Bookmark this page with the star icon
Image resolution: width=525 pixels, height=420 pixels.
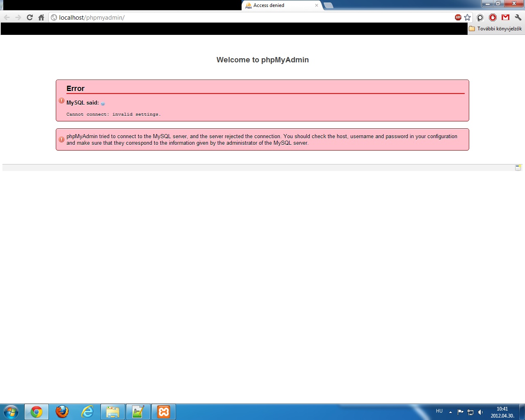point(467,17)
